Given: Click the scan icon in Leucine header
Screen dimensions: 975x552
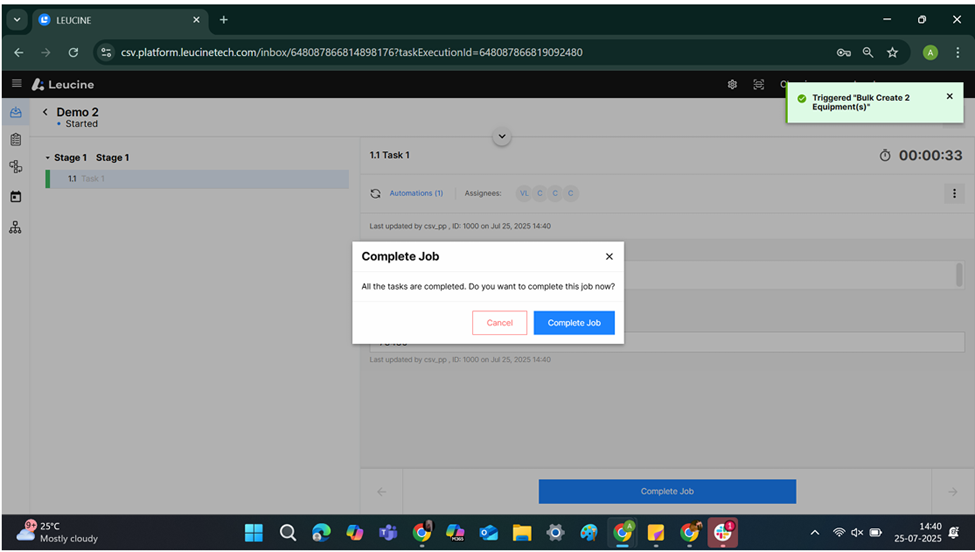Looking at the screenshot, I should click(759, 84).
